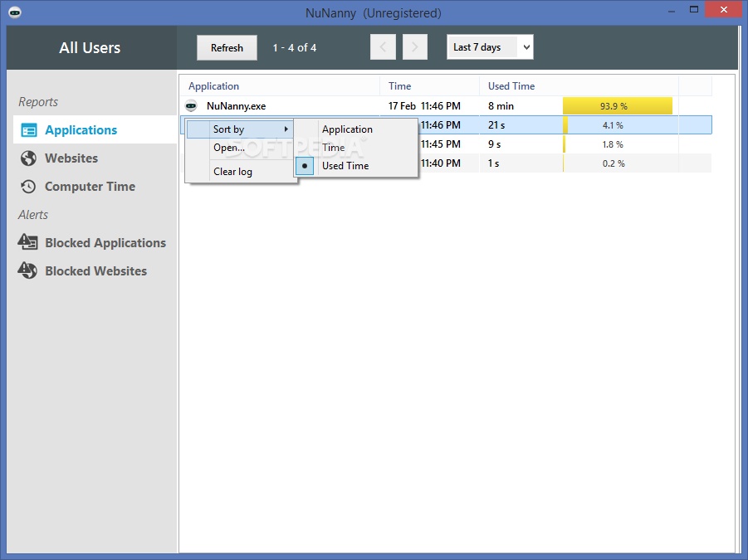Click the 0.2 % usage value
The width and height of the screenshot is (748, 560).
point(613,163)
